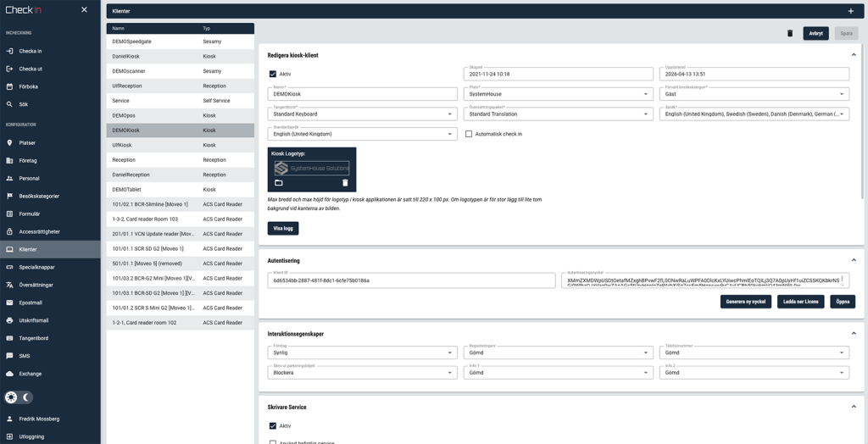
Task: Sort by the Typ column header
Action: point(207,28)
